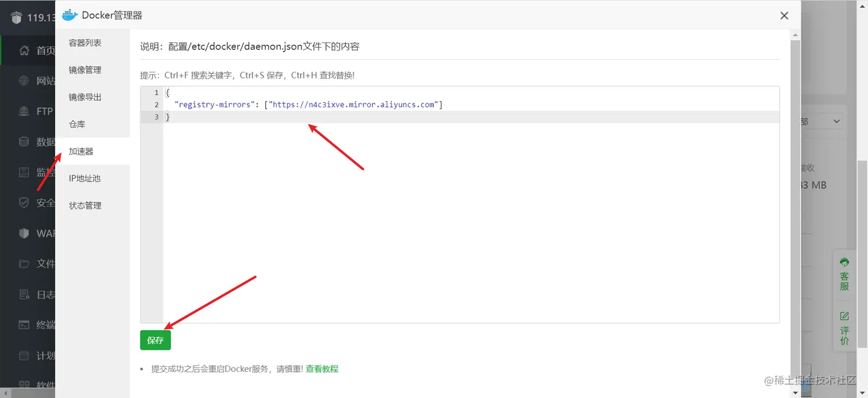Click the 监控 monitor icon in sidebar
Viewport: 868px width, 398px height.
(24, 172)
